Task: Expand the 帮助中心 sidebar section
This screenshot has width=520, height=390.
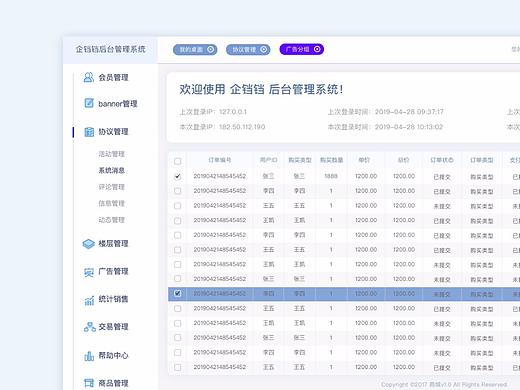Action: pos(113,355)
